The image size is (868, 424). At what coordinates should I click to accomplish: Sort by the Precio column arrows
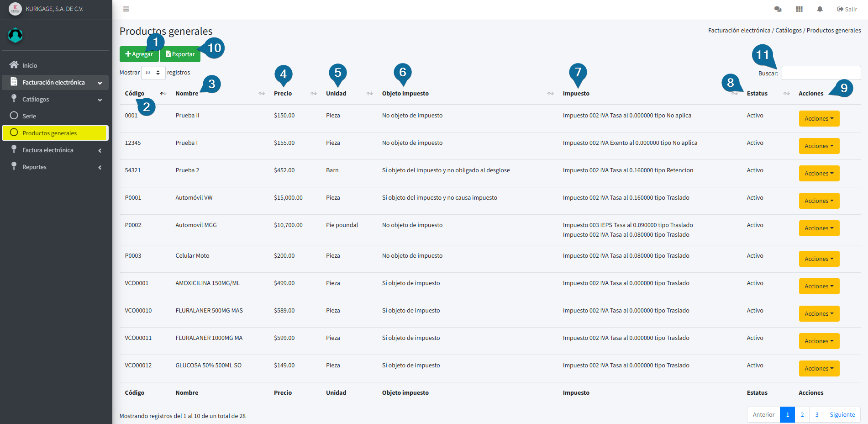(314, 94)
